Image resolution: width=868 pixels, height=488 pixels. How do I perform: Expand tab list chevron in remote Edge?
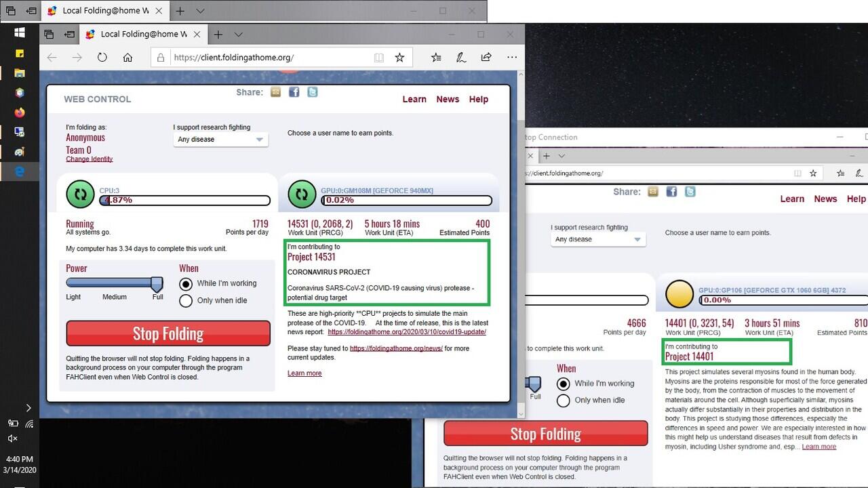coord(563,155)
